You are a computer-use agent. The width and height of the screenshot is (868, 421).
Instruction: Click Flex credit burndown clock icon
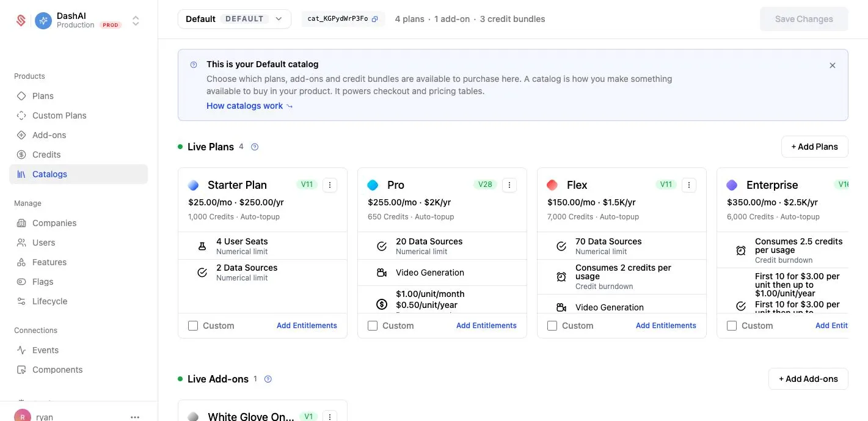[x=561, y=277]
